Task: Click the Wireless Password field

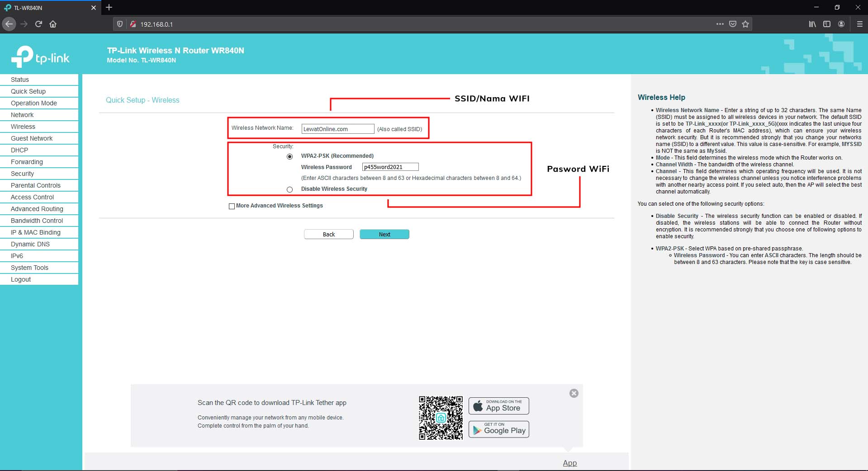Action: (390, 167)
